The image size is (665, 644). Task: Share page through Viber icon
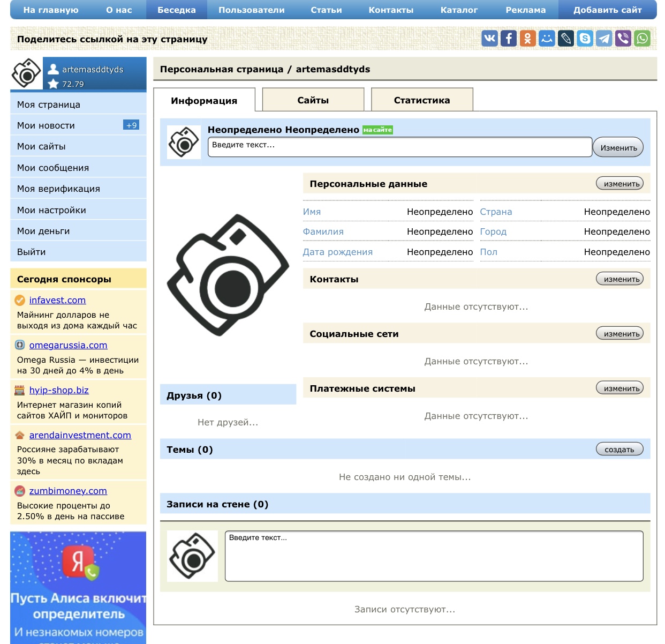click(x=623, y=38)
